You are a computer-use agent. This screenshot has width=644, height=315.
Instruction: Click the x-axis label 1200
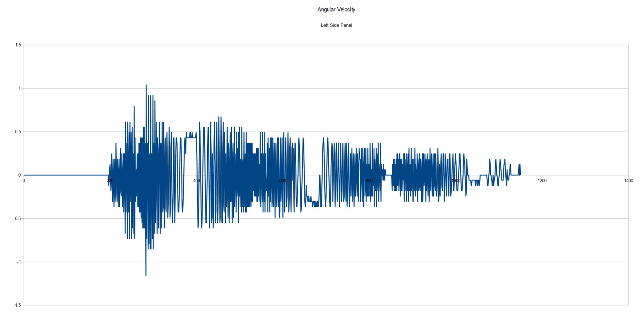click(x=542, y=181)
